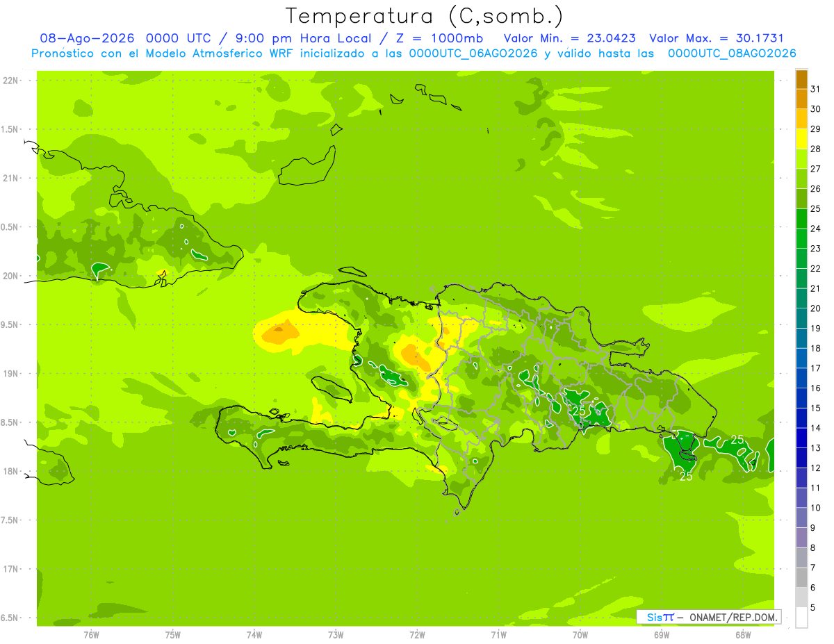Click the 72W longitude axis label

tap(417, 635)
